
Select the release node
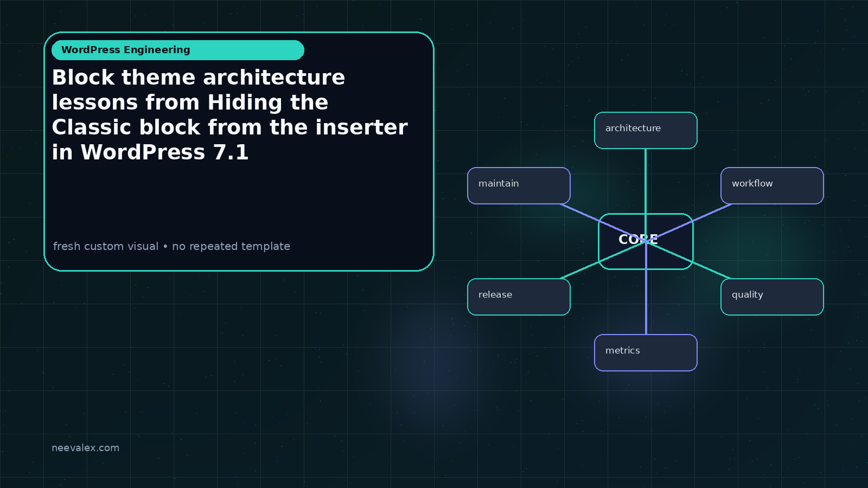(519, 297)
